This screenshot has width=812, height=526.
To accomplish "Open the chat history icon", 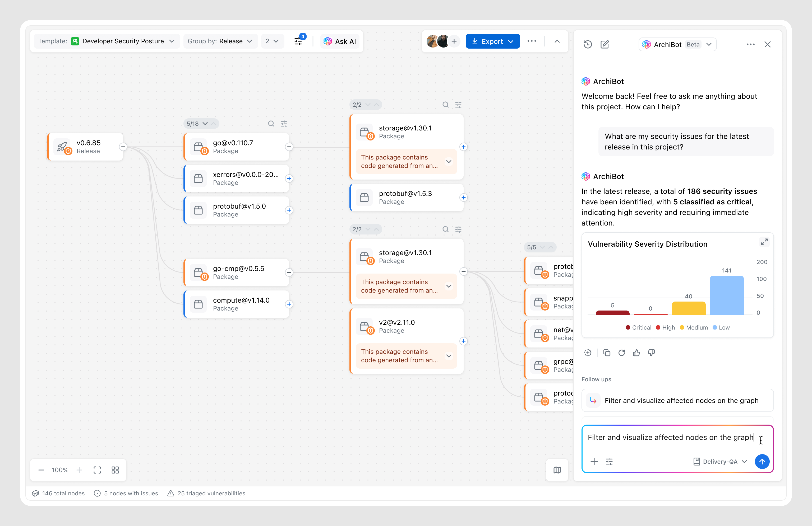I will pyautogui.click(x=588, y=44).
